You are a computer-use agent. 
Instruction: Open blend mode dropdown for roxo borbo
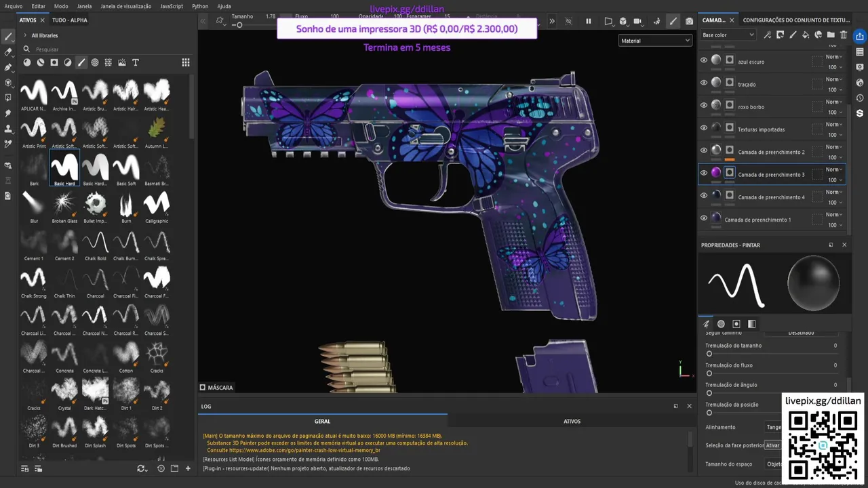[x=834, y=102]
